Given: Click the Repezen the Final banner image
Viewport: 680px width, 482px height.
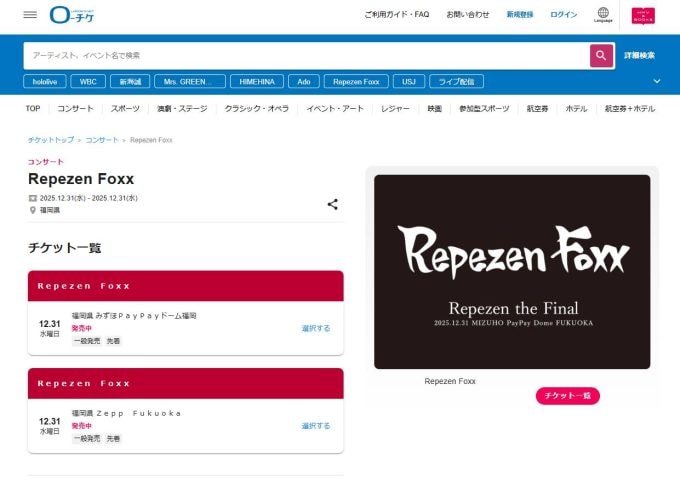Looking at the screenshot, I should click(512, 272).
